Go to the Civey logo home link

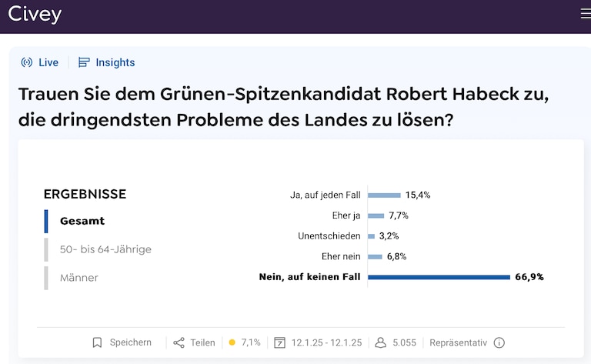[35, 15]
